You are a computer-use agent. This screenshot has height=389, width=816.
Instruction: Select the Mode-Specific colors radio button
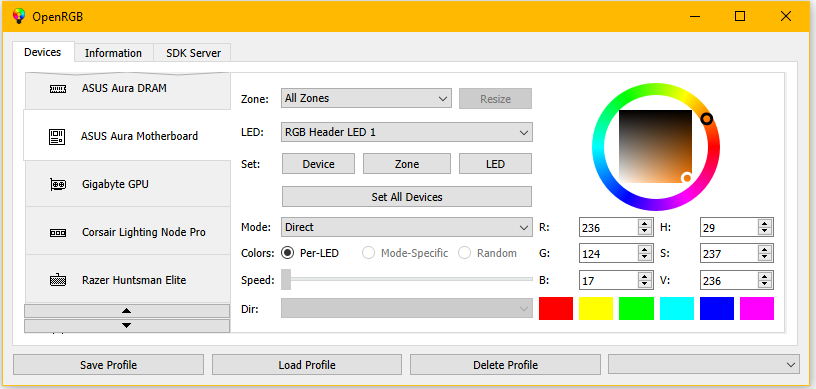pyautogui.click(x=368, y=253)
